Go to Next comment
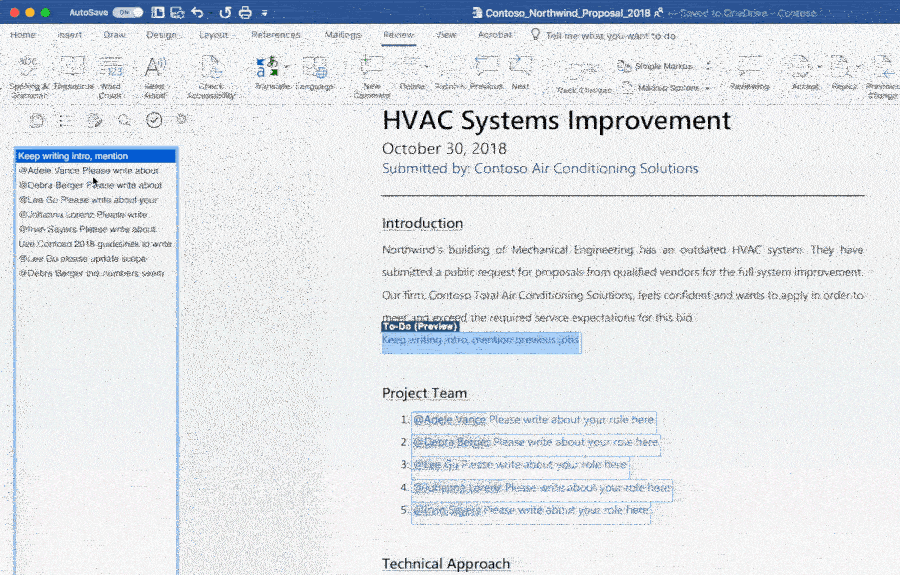 pos(521,72)
